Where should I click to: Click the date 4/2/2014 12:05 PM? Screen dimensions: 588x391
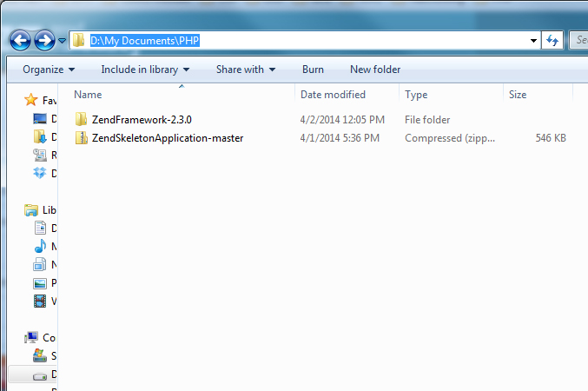[342, 120]
